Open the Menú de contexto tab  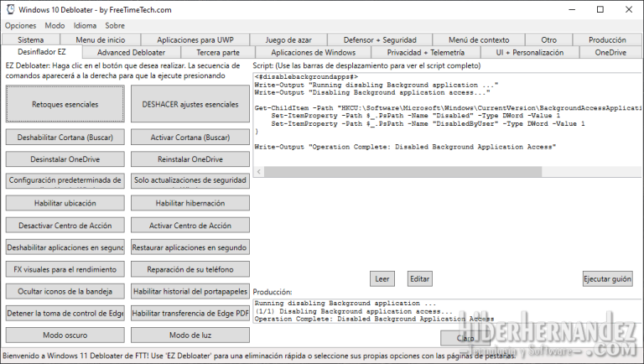click(x=478, y=39)
